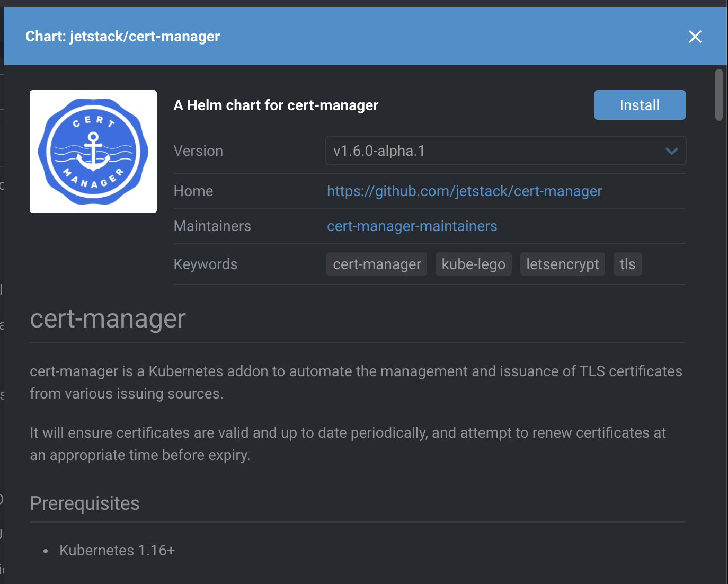Image resolution: width=728 pixels, height=584 pixels.
Task: Select the tls keyword tag
Action: pyautogui.click(x=627, y=263)
